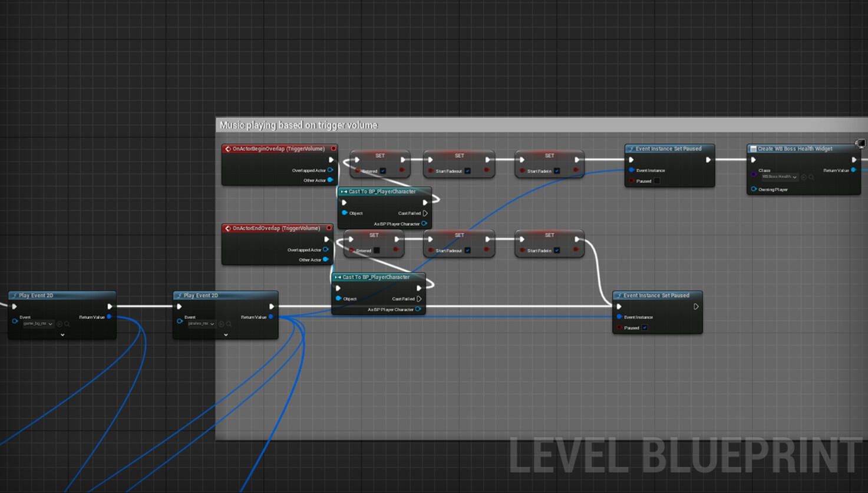Click Cast Failed pin on upper cast node

tap(425, 213)
